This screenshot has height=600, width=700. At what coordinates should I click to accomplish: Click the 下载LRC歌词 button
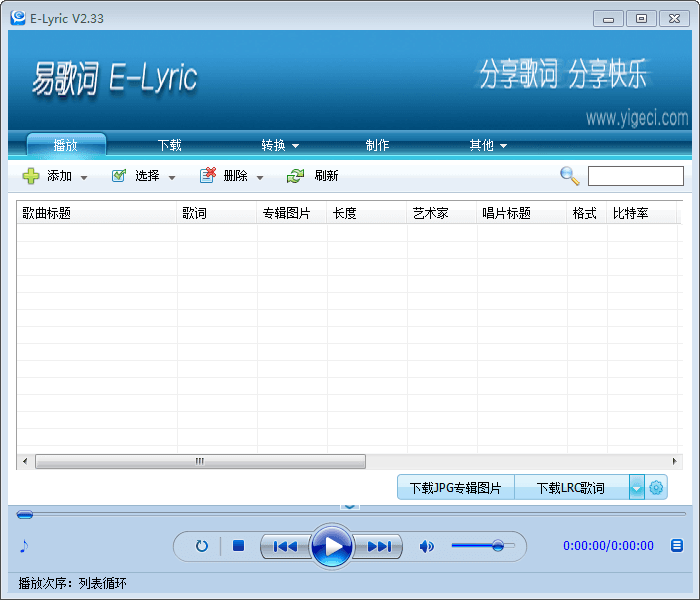click(571, 488)
